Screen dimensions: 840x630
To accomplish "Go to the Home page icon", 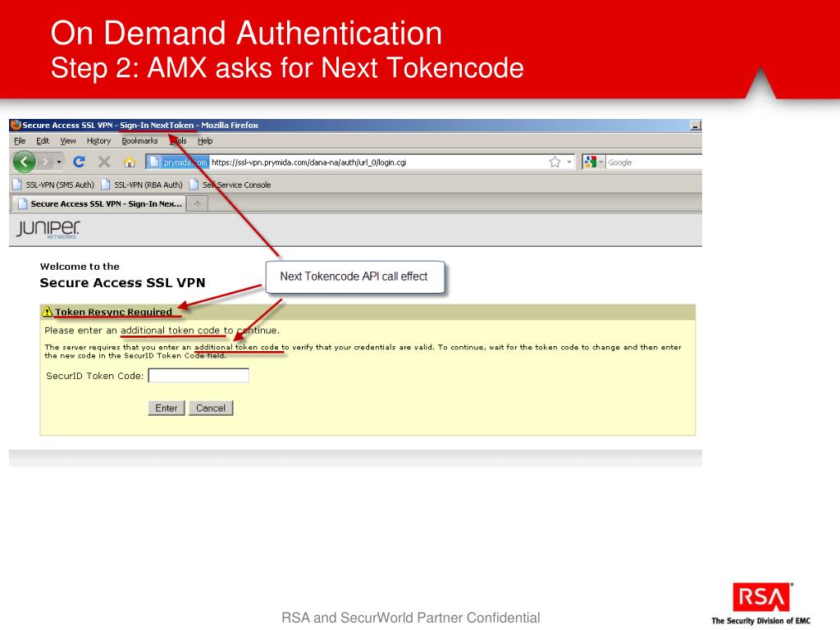I will click(129, 162).
